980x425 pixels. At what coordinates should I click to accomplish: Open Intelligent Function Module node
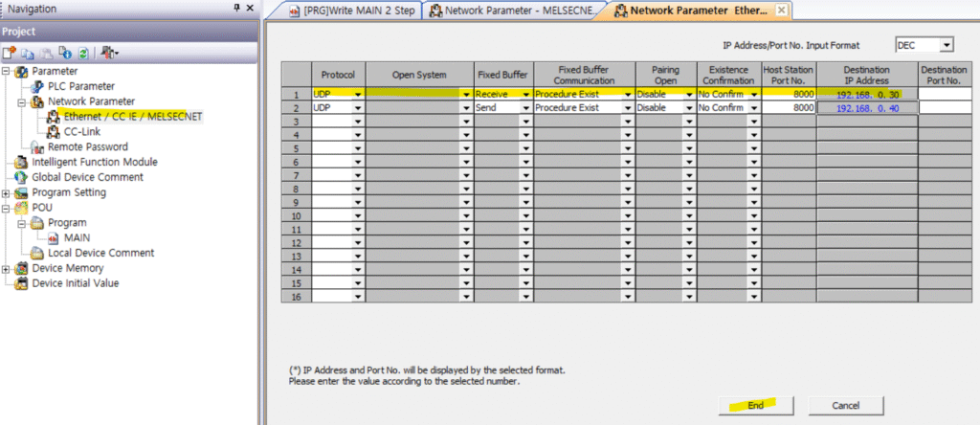(95, 162)
